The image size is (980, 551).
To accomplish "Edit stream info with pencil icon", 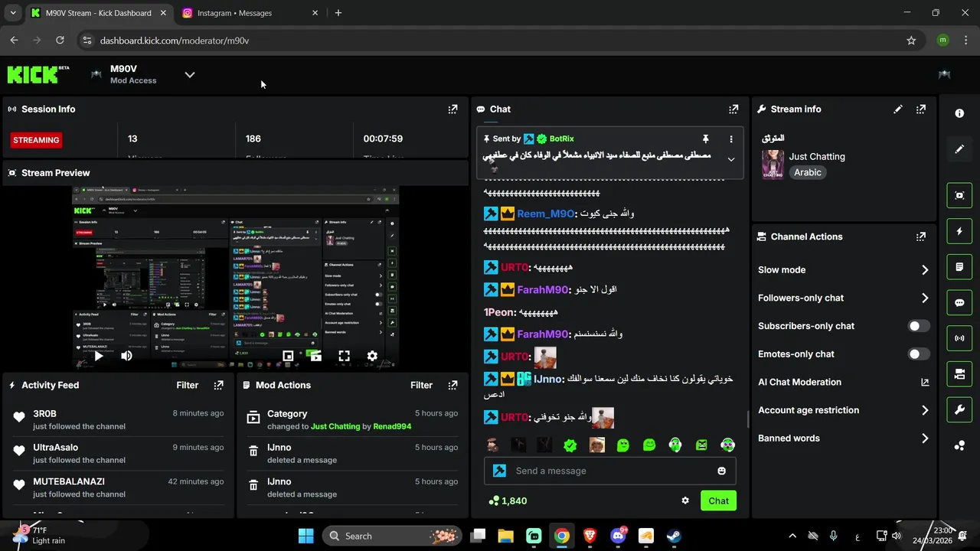I will click(x=898, y=109).
